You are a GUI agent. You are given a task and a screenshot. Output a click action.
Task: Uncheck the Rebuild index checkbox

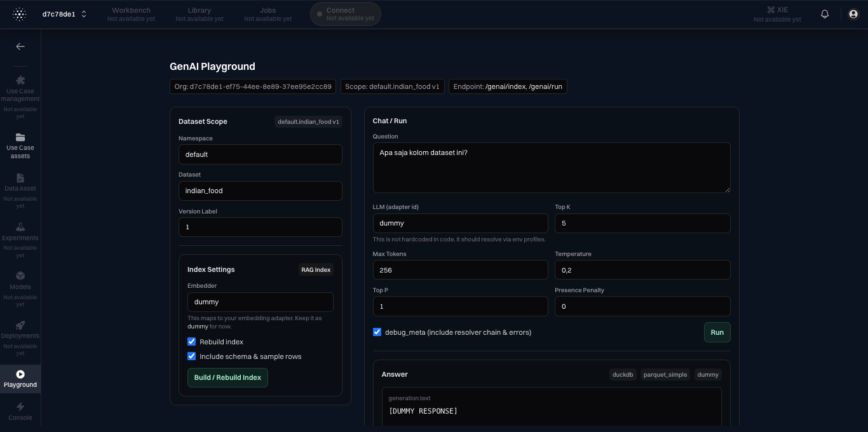click(x=191, y=342)
